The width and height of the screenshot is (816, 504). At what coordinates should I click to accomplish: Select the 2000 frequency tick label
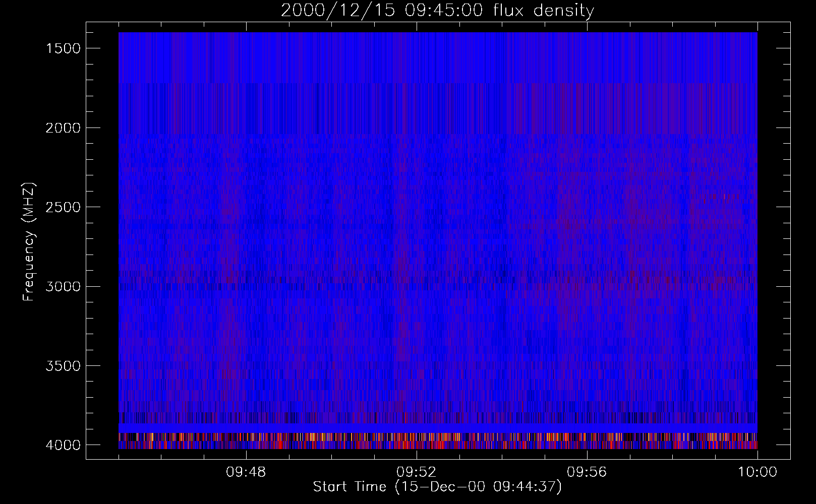tap(63, 128)
